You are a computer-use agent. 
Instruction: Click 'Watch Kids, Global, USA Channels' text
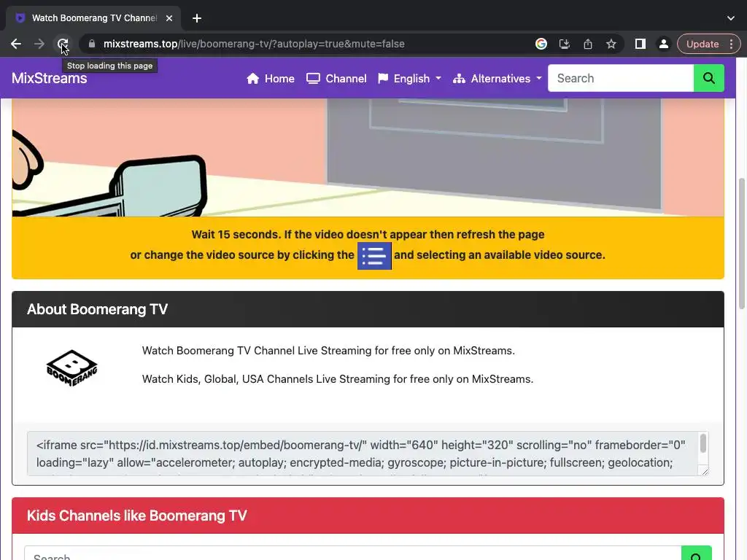[x=338, y=379]
